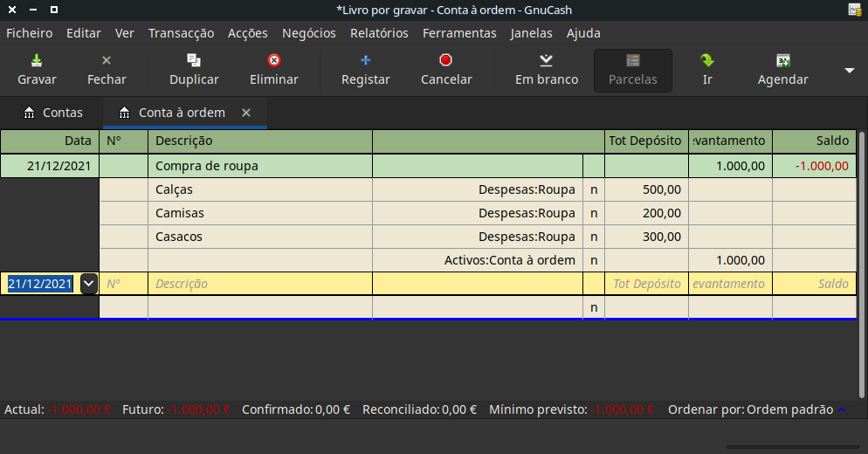Click the Mínimo previsto status value

point(623,409)
